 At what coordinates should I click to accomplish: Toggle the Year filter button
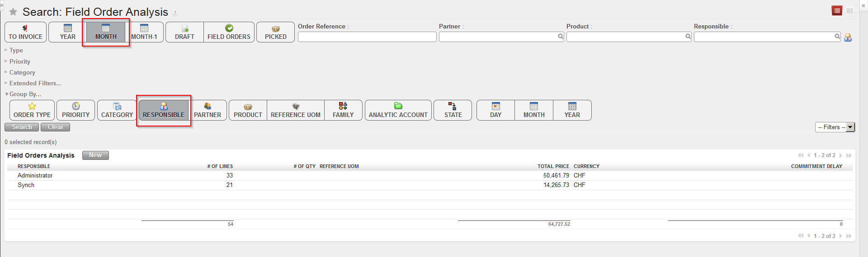tap(67, 32)
